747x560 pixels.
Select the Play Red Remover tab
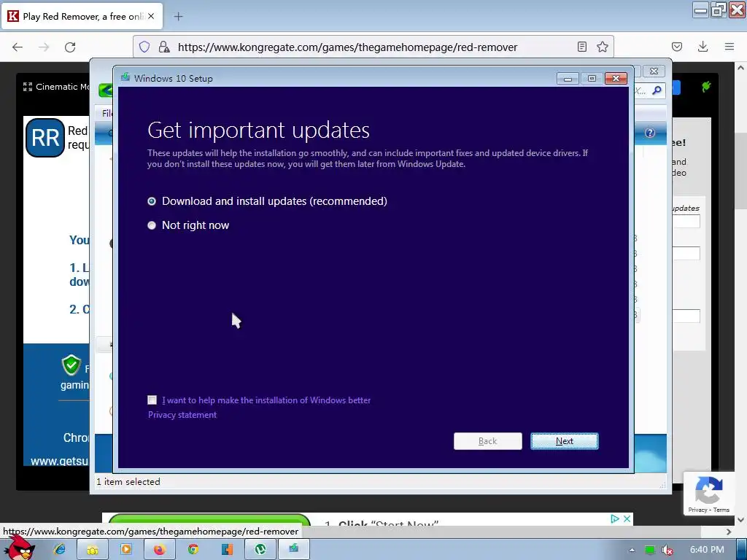(82, 16)
